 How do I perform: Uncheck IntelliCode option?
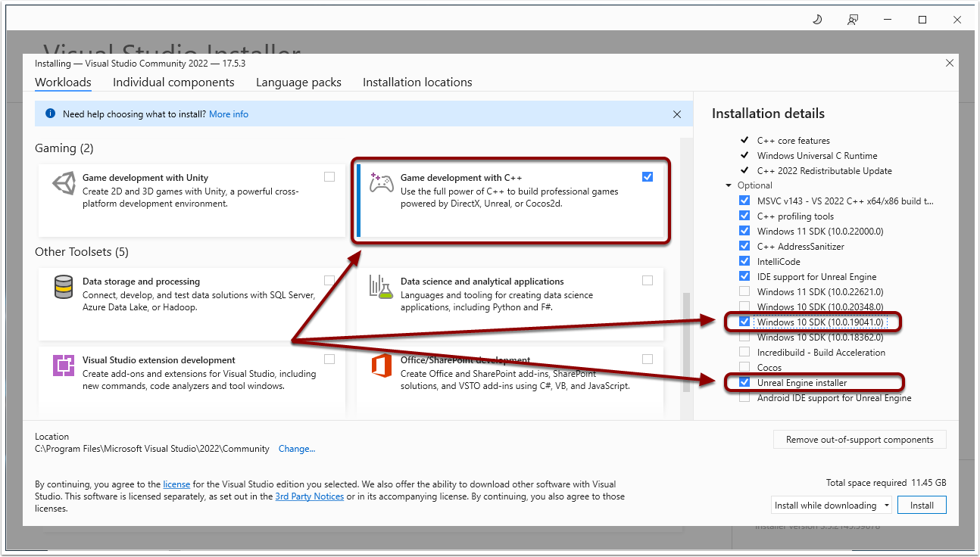[x=744, y=261]
